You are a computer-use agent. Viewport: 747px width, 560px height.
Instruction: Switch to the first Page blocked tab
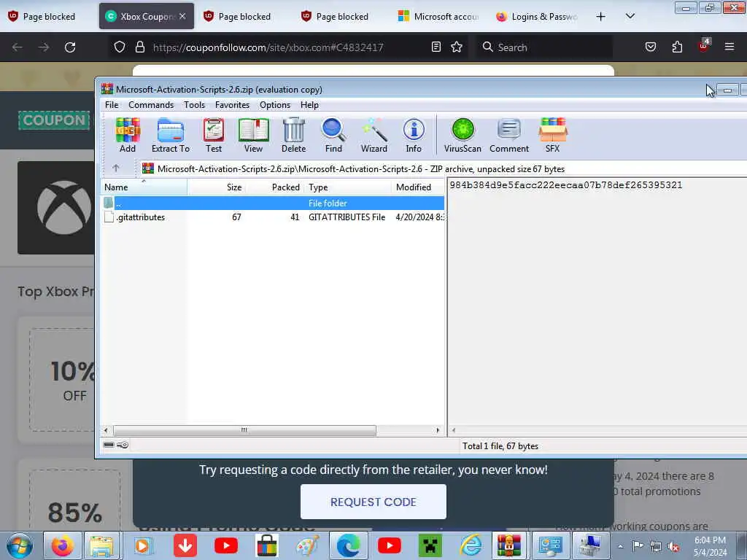(x=49, y=16)
